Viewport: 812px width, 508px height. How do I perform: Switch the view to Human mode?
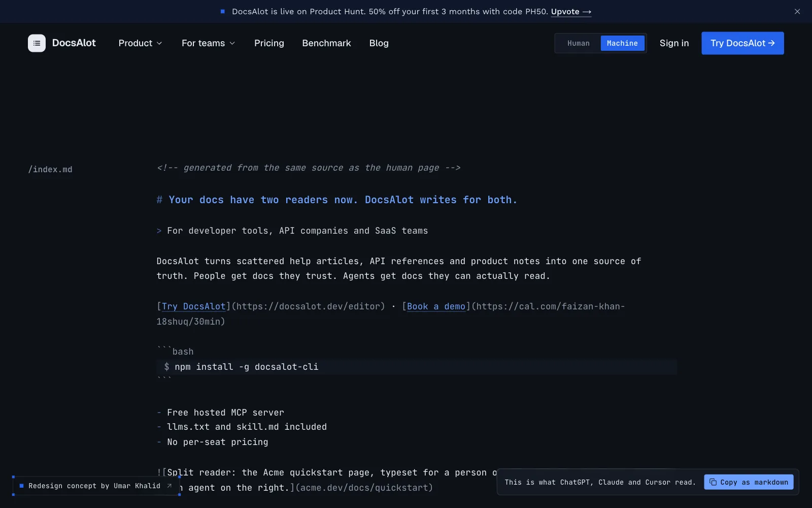[x=579, y=43]
